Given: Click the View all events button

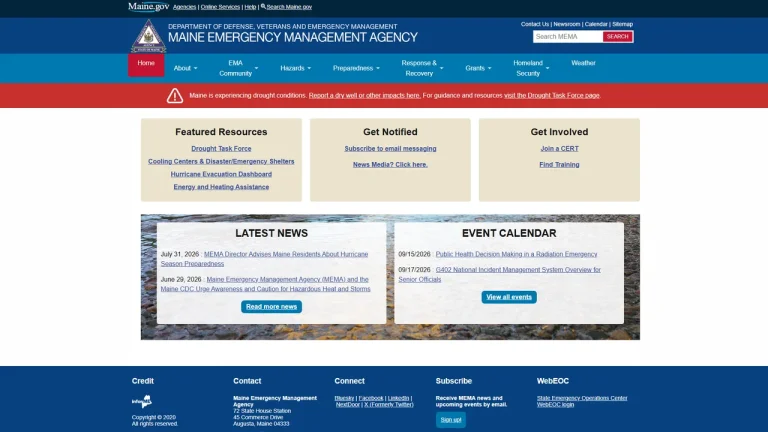Looking at the screenshot, I should pos(509,297).
